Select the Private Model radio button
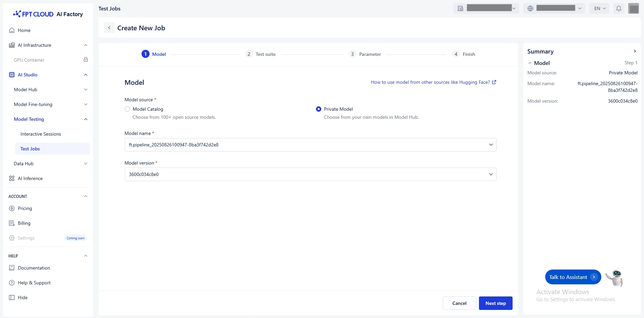Viewport: 644px width, 318px height. (x=319, y=109)
